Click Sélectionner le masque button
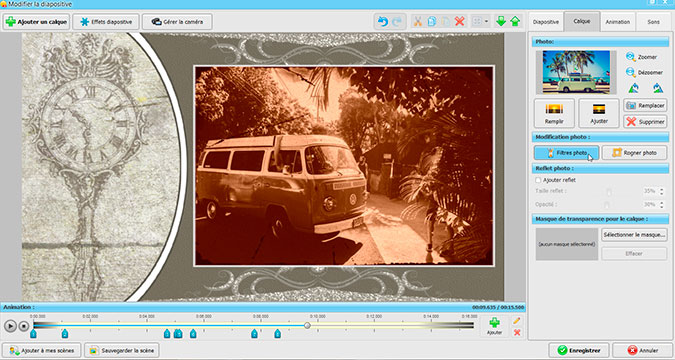 point(635,235)
